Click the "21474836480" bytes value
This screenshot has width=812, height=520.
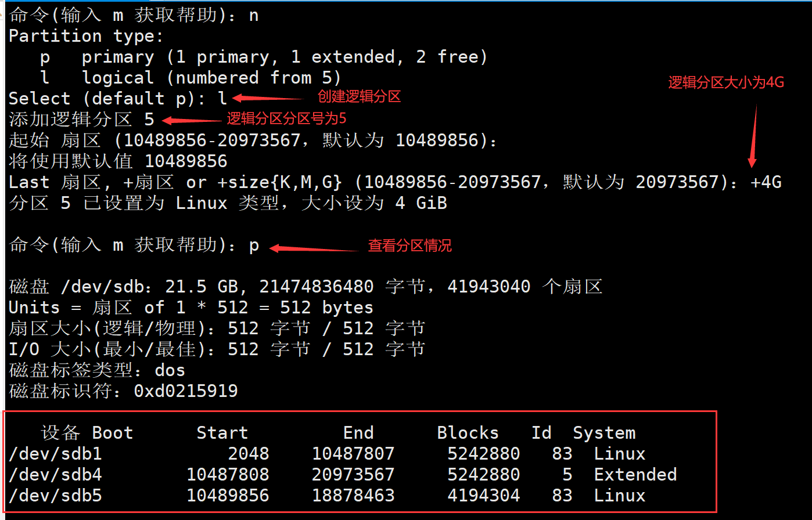[x=317, y=287]
